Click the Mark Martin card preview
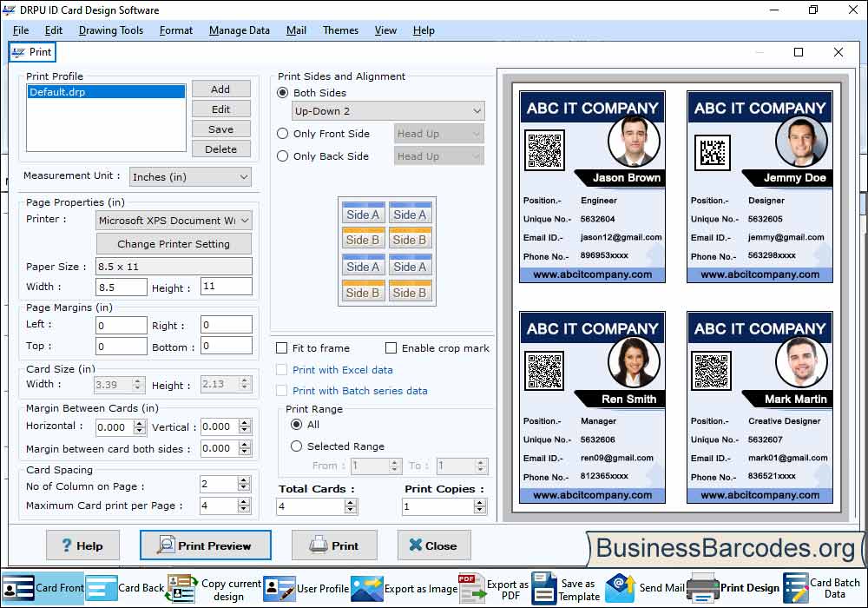 pyautogui.click(x=759, y=407)
